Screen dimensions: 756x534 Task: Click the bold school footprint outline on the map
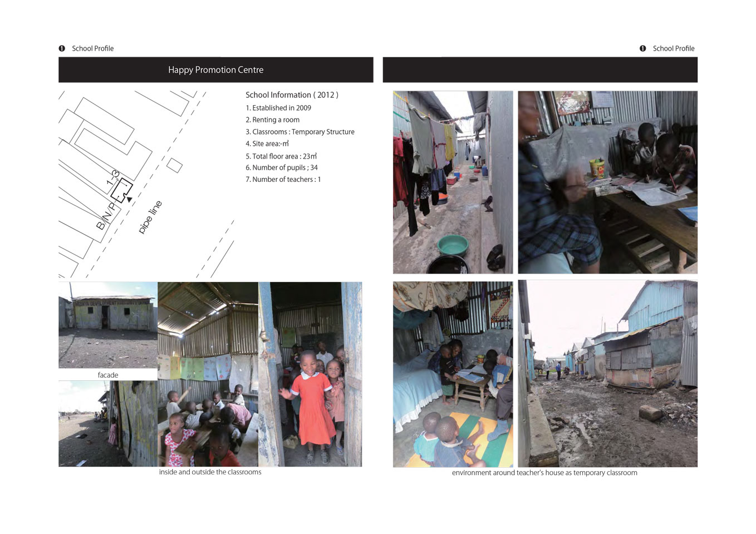[x=121, y=190]
